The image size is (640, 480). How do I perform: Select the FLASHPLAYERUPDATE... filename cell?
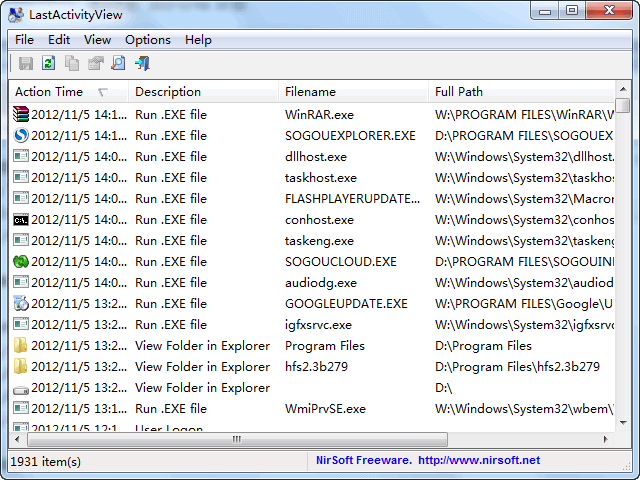tap(352, 199)
